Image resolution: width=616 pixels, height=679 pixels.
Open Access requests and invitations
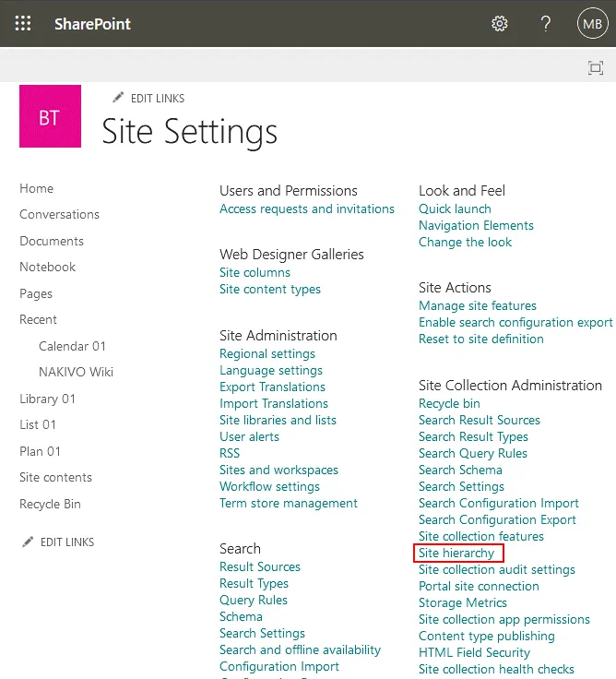click(307, 209)
